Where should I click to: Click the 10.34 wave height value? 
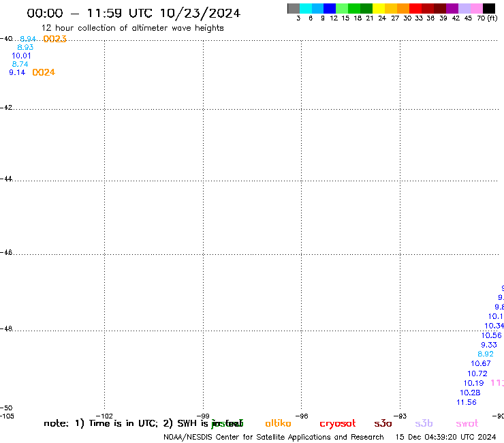[x=494, y=326]
